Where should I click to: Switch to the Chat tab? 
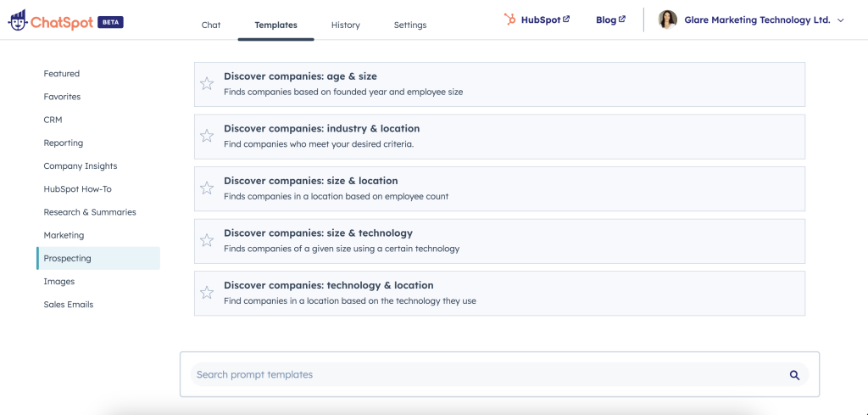tap(211, 25)
